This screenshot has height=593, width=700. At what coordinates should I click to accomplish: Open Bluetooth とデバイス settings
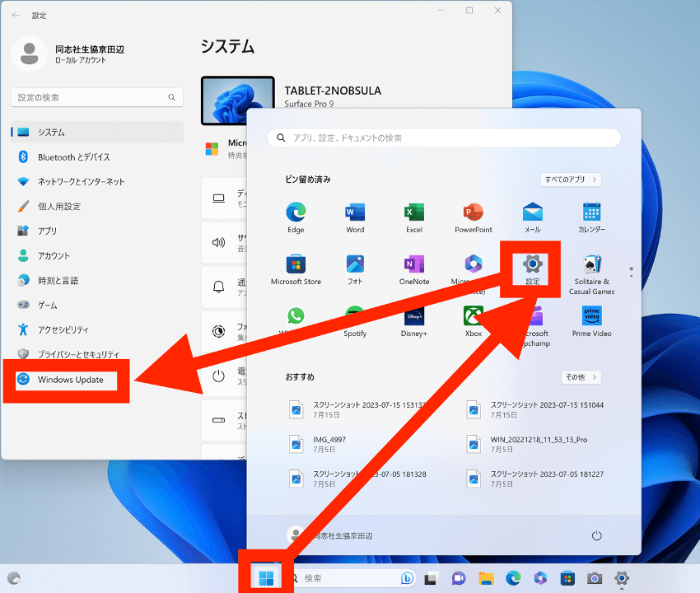tap(97, 157)
